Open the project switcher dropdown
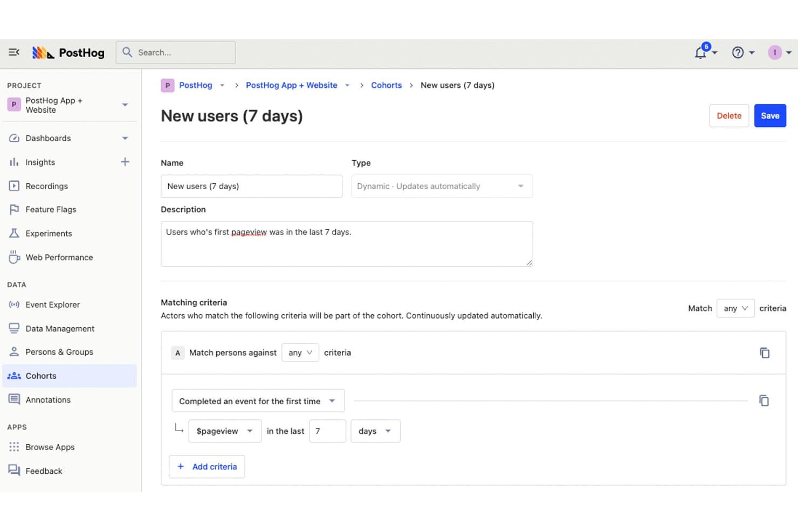This screenshot has height=532, width=798. [x=125, y=105]
